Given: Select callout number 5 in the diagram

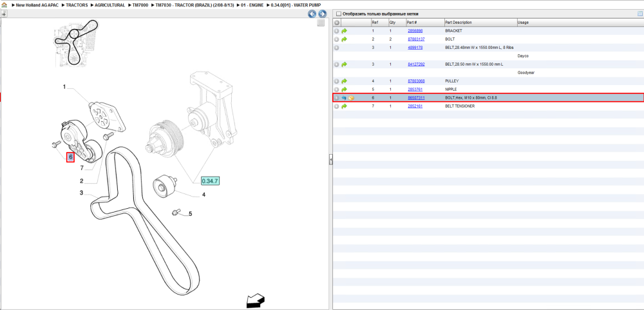Looking at the screenshot, I should 190,214.
